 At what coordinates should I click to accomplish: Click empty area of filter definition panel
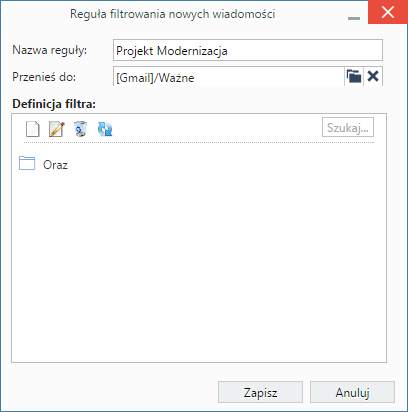(x=199, y=267)
